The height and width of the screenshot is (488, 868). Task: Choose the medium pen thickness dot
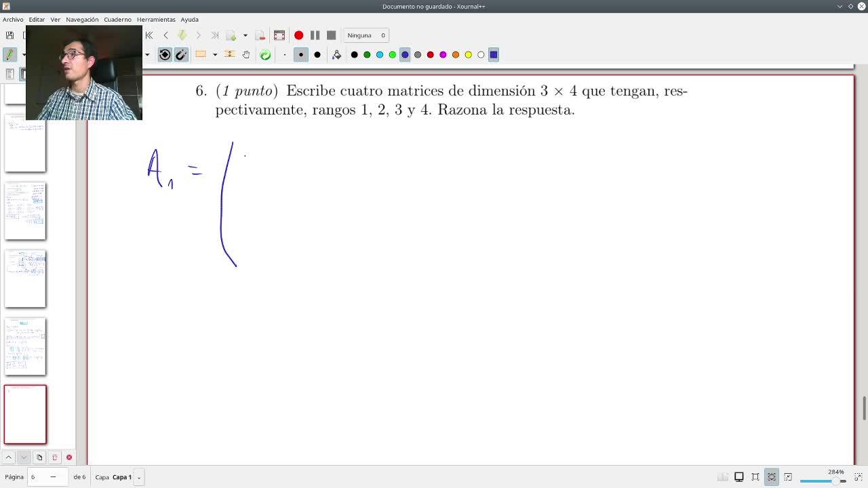[x=301, y=55]
